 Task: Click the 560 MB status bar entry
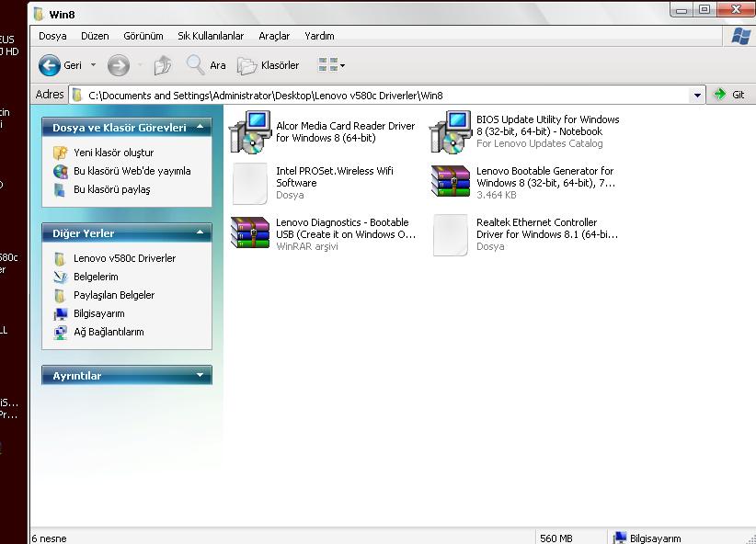(556, 538)
